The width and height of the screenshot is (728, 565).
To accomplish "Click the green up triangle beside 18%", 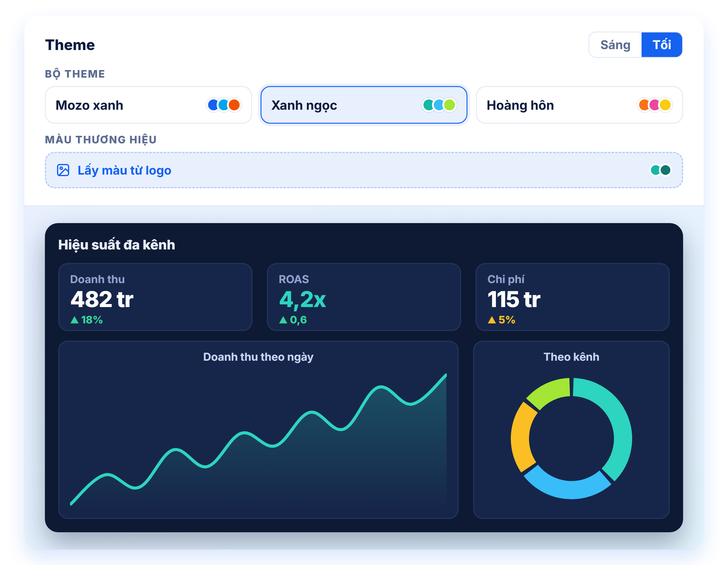I will click(75, 320).
